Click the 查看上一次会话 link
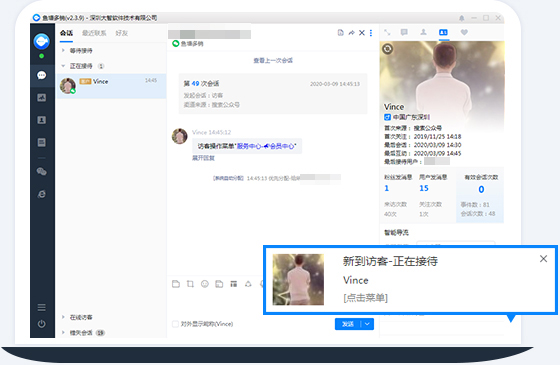Viewport: 560px width, 365px height. click(x=273, y=60)
